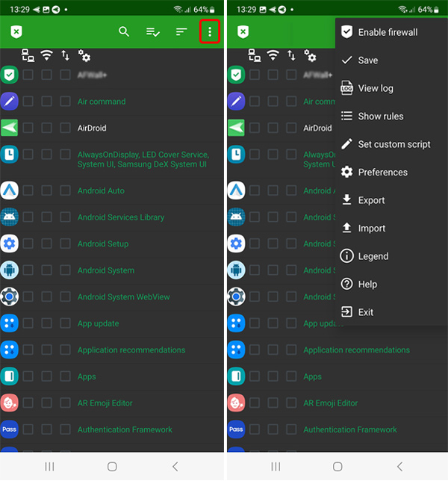This screenshot has height=481, width=448.
Task: Select the AirDroid label in left screen
Action: pyautogui.click(x=92, y=128)
